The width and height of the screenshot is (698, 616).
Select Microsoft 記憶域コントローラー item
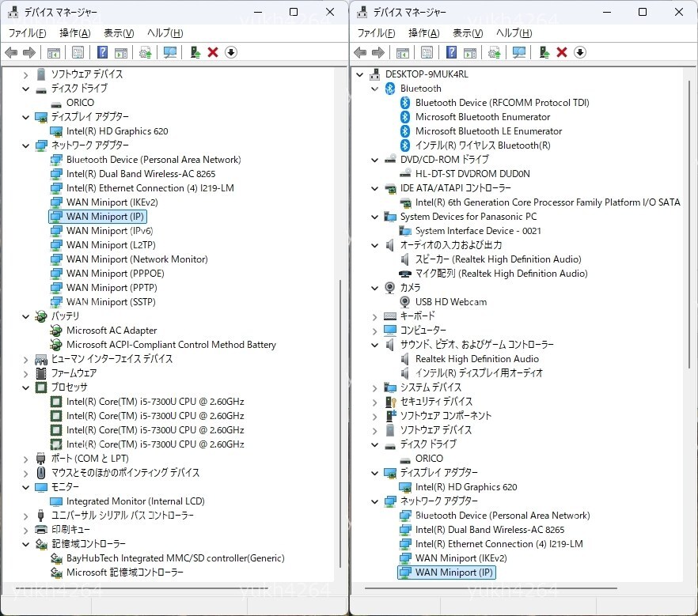pos(125,573)
